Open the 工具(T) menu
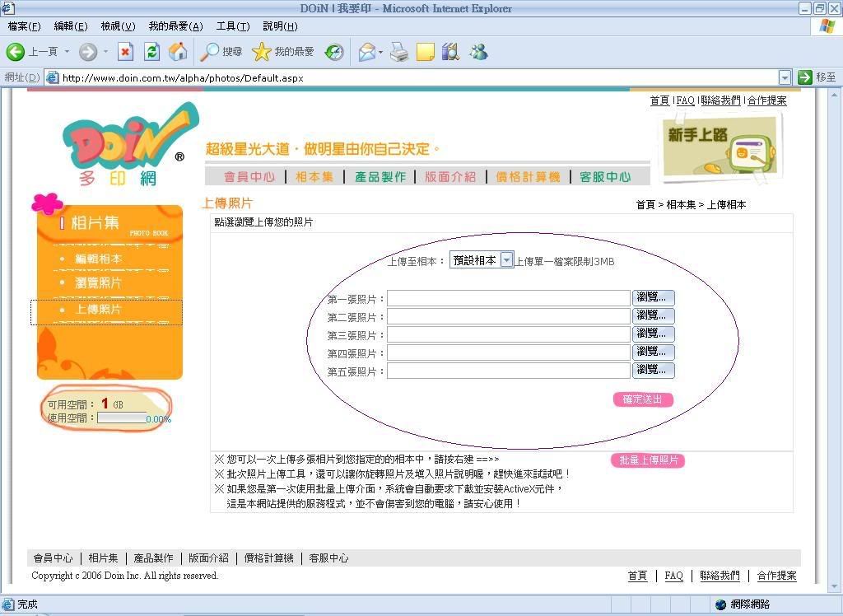This screenshot has height=616, width=843. pyautogui.click(x=232, y=26)
